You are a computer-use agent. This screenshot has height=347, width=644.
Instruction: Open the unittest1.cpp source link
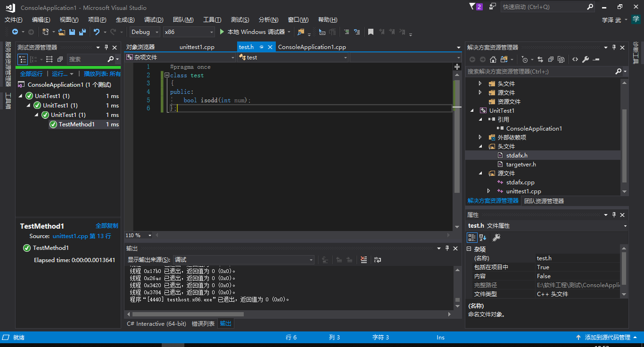(70, 236)
